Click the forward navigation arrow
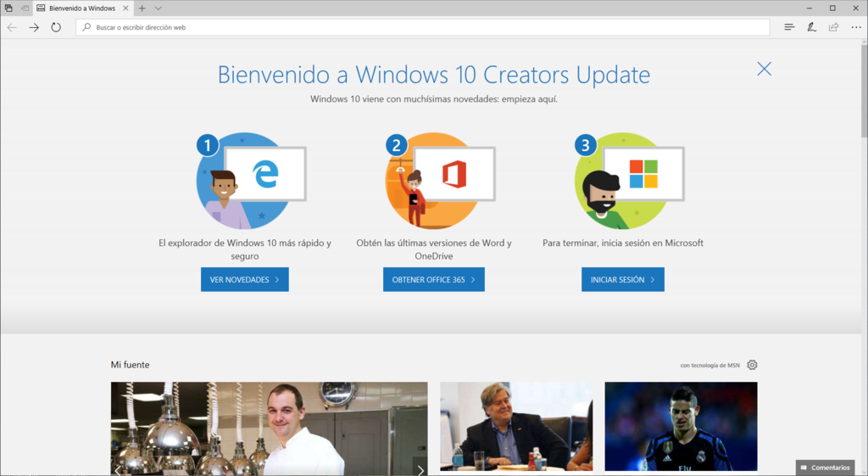The image size is (868, 476). [34, 27]
